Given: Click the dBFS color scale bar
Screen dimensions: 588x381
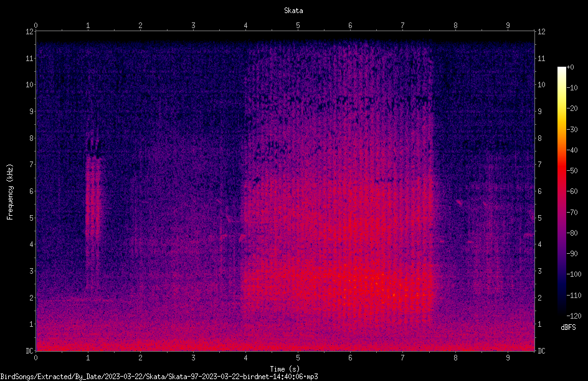Looking at the screenshot, I should click(x=561, y=191).
